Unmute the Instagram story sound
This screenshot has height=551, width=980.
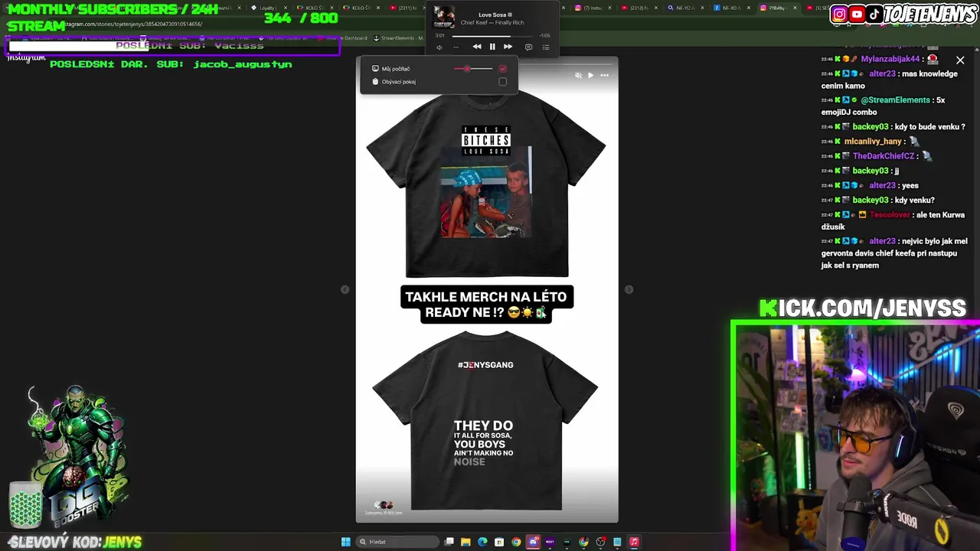[x=578, y=75]
